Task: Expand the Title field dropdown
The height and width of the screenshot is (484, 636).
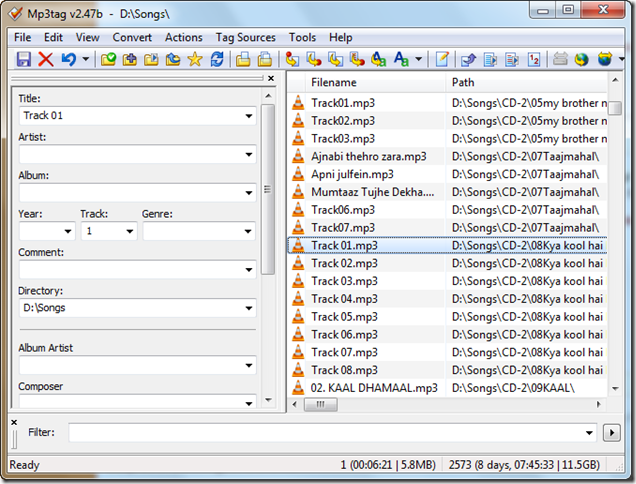Action: coord(249,116)
